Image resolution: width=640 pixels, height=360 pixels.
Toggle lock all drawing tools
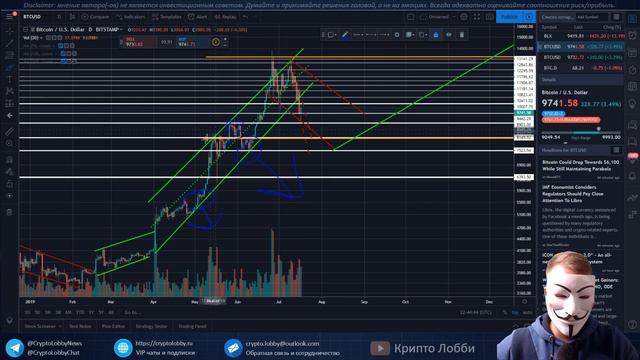(x=9, y=184)
